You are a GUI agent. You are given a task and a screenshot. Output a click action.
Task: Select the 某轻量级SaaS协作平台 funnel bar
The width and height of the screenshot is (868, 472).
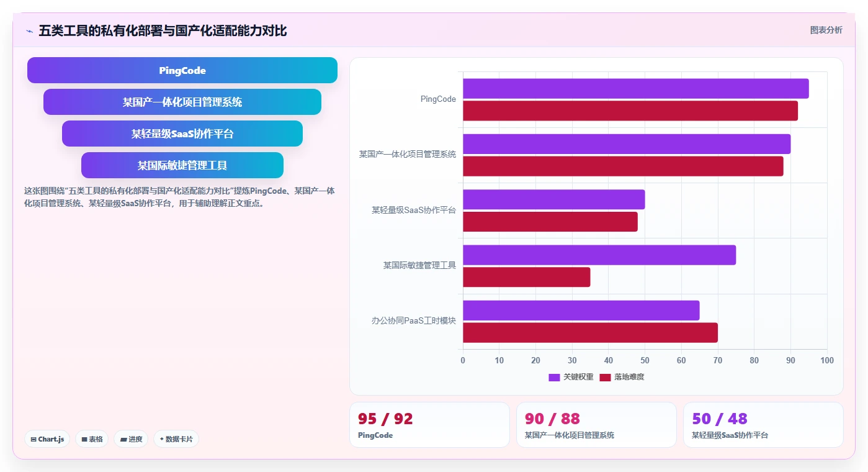pyautogui.click(x=182, y=134)
